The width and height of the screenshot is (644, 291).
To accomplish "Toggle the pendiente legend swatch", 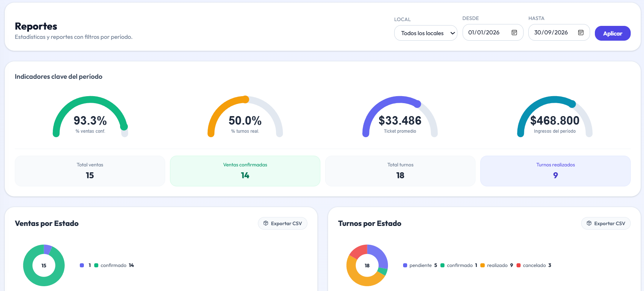I will pos(405,265).
